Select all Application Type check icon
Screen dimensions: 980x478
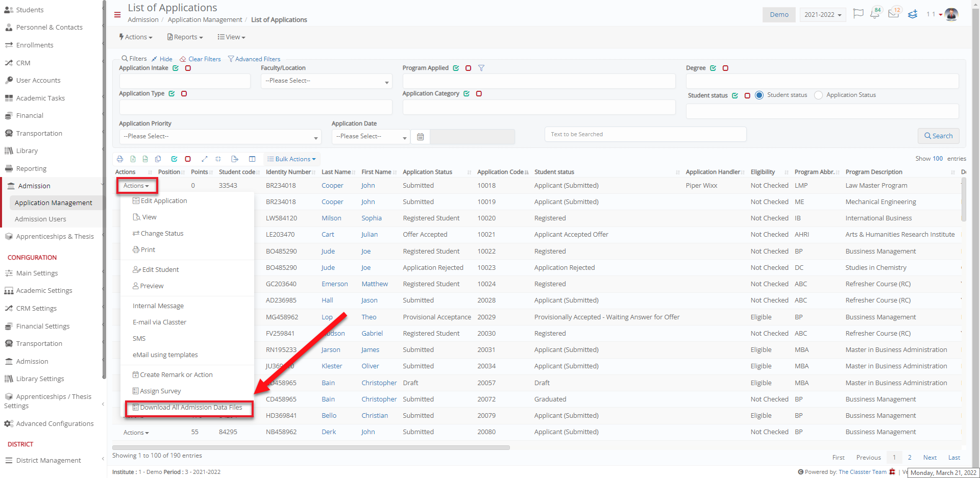pos(171,93)
